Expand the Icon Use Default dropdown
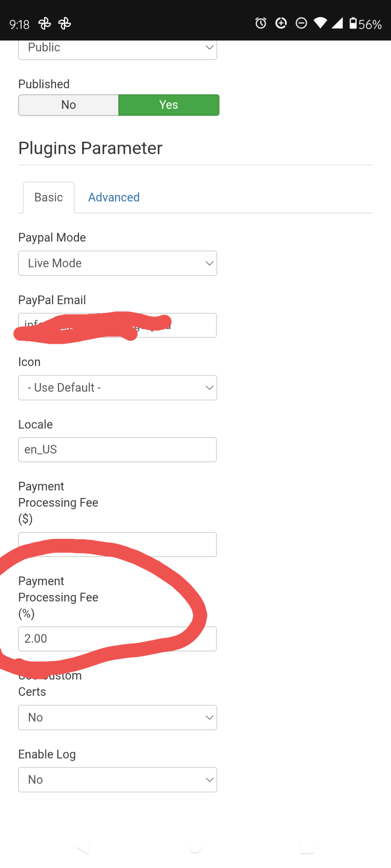391x868 pixels. point(118,387)
